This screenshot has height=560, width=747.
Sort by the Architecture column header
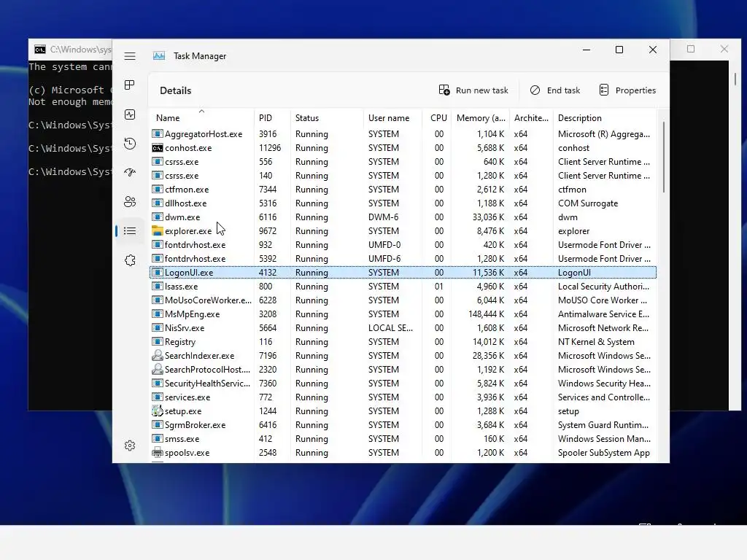[x=531, y=117]
